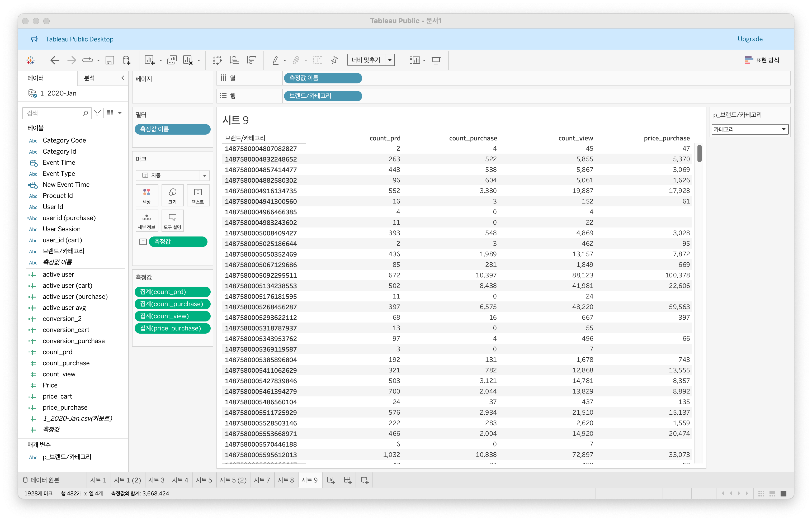Image resolution: width=812 pixels, height=521 pixels.
Task: Open the 데이터 원본 data source button
Action: pos(42,480)
